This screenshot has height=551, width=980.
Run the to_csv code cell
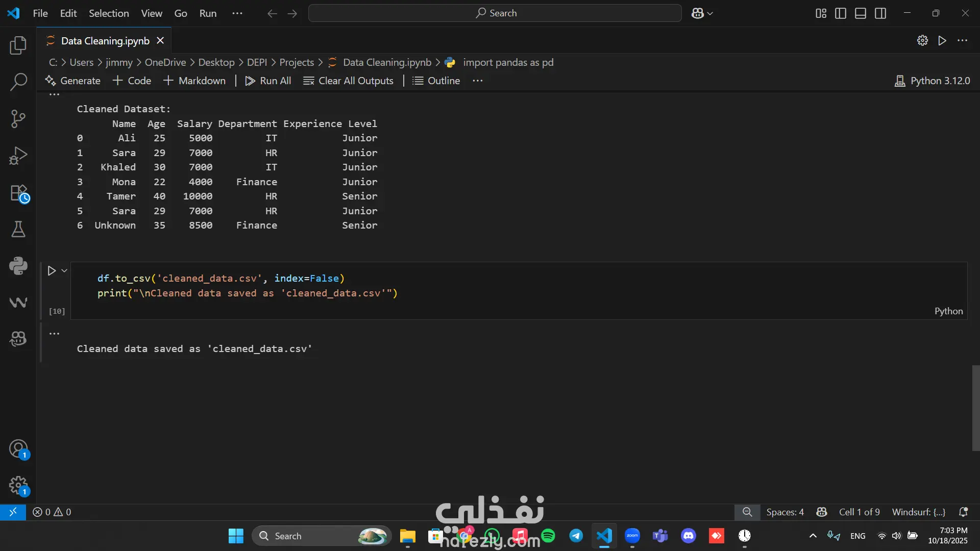tap(52, 270)
